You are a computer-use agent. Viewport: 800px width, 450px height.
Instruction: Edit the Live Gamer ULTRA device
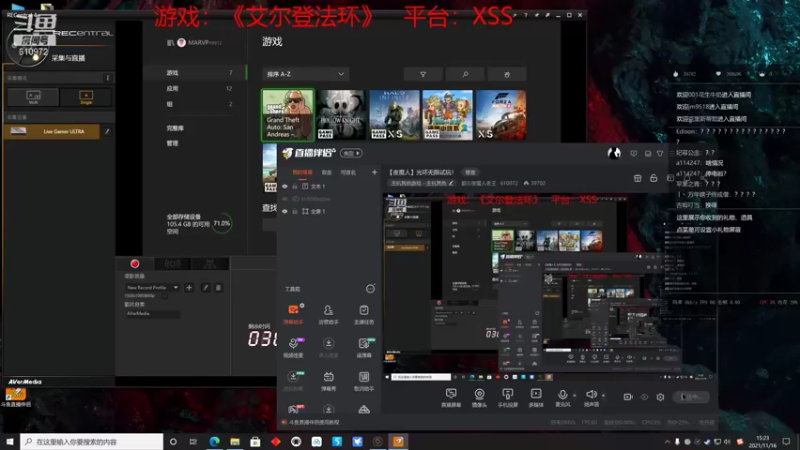[107, 132]
